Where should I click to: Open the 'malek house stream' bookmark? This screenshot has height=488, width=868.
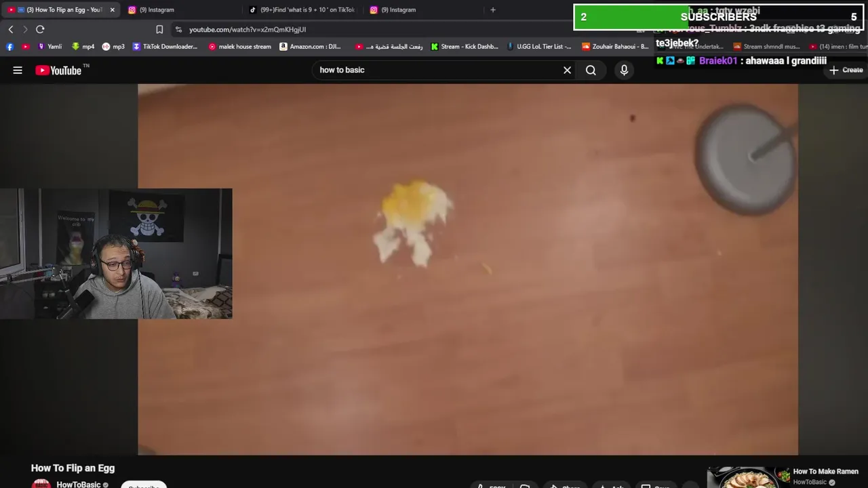pos(239,47)
